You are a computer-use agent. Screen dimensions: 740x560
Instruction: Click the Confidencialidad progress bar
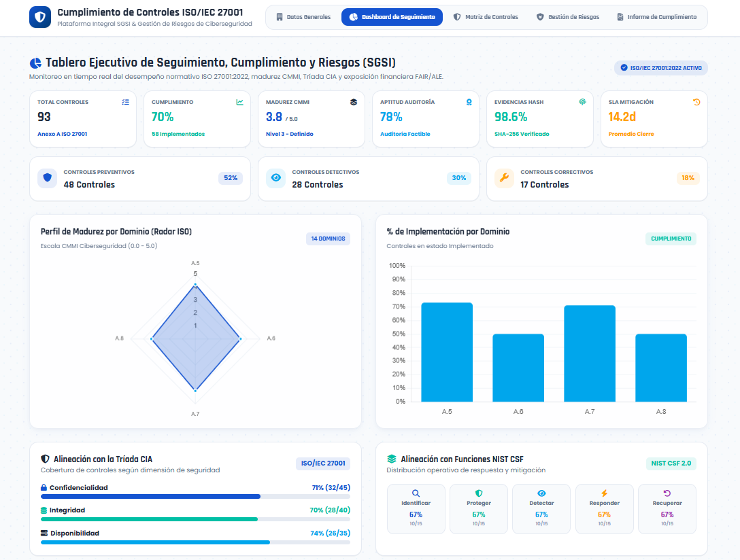coord(195,496)
